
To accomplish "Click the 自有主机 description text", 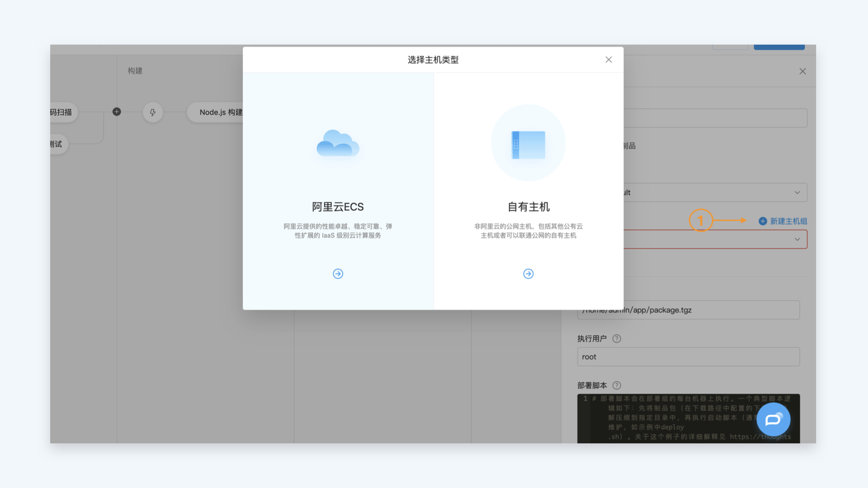I will pyautogui.click(x=528, y=231).
